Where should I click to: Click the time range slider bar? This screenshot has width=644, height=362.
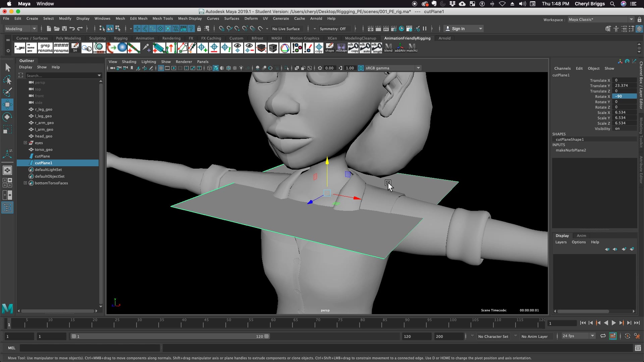(x=170, y=336)
